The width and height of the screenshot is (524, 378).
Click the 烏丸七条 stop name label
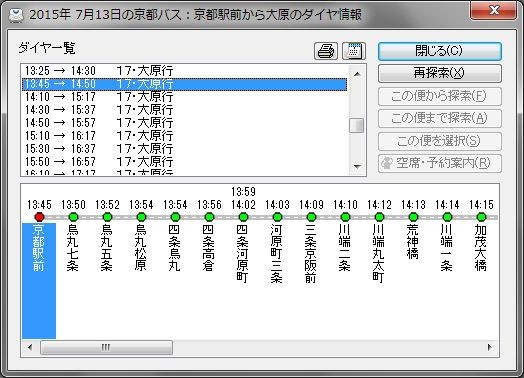(x=73, y=248)
